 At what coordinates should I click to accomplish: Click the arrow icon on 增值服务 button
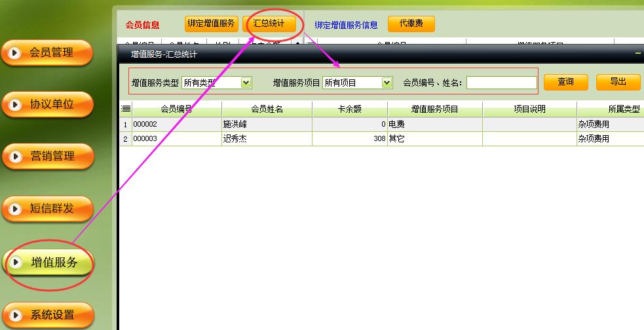16,262
